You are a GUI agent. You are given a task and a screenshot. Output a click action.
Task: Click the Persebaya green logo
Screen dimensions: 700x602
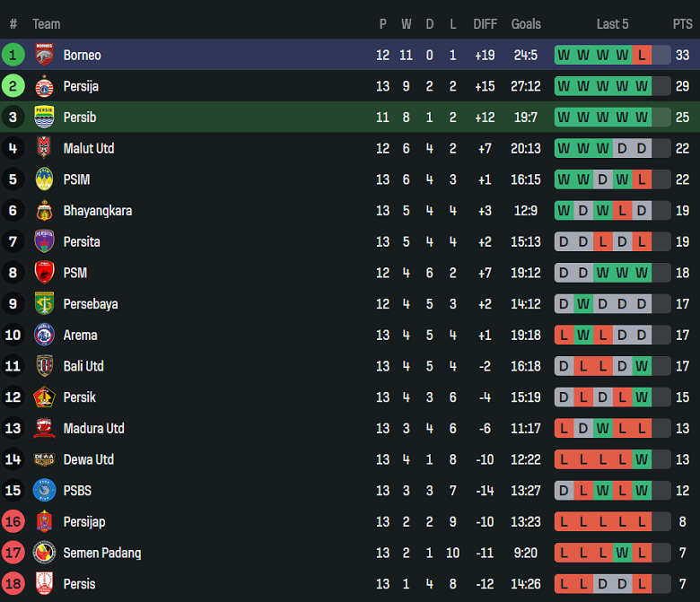[44, 304]
